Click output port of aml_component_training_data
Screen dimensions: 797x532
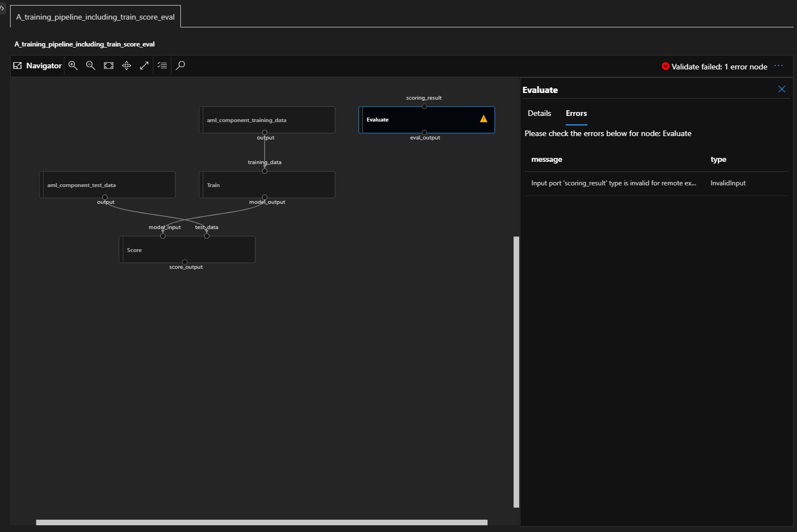tap(264, 133)
